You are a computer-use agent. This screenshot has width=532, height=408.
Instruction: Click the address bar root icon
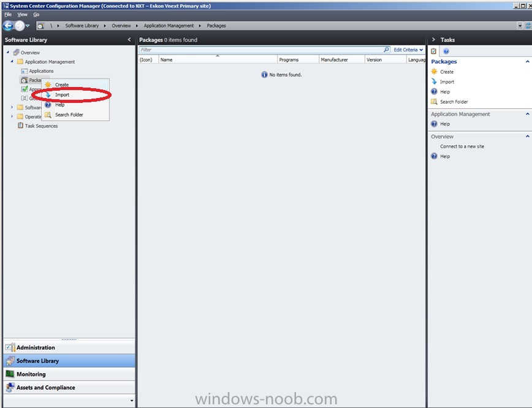tap(40, 26)
